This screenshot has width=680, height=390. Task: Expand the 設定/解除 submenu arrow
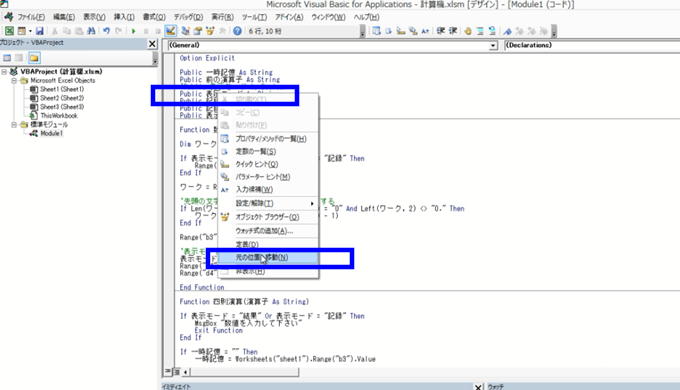click(312, 203)
